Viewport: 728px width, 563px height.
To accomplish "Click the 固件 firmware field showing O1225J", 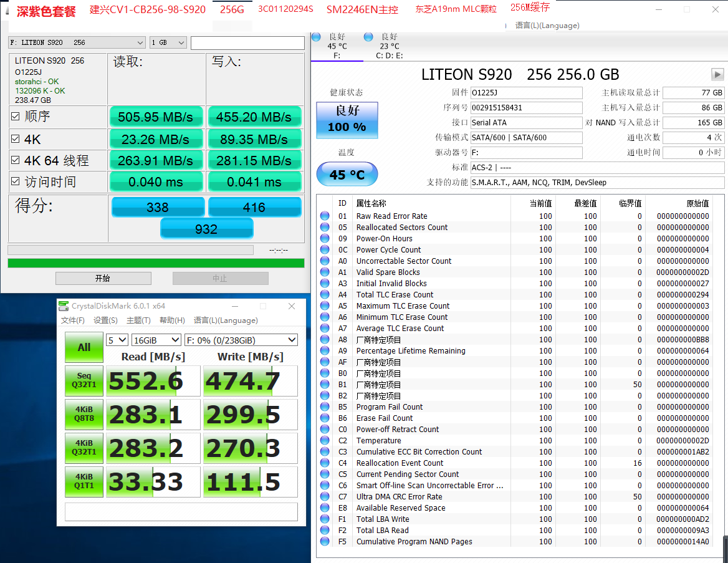I will tap(527, 93).
